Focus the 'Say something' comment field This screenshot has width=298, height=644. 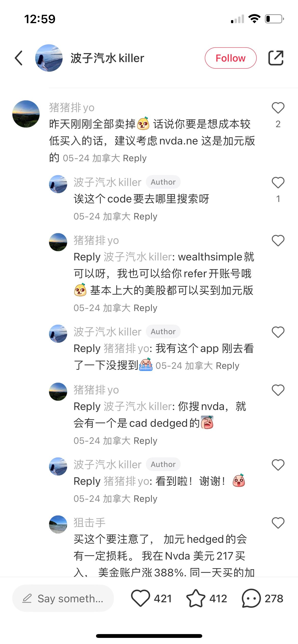(x=63, y=598)
